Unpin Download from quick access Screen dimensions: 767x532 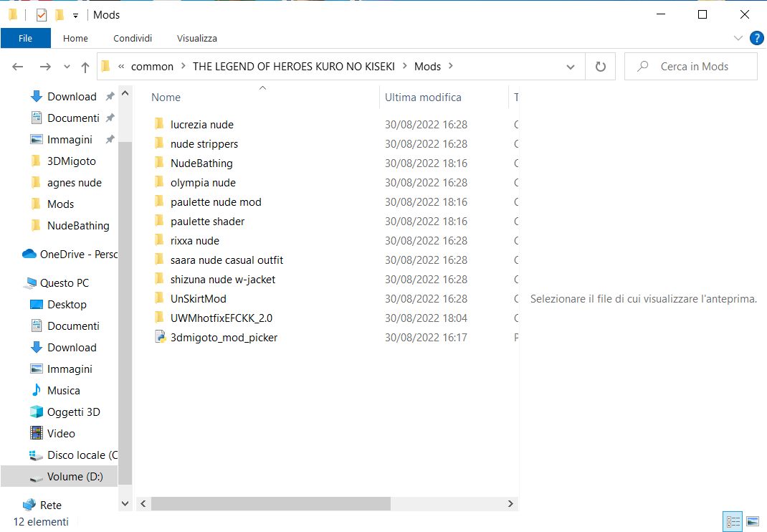pos(110,96)
